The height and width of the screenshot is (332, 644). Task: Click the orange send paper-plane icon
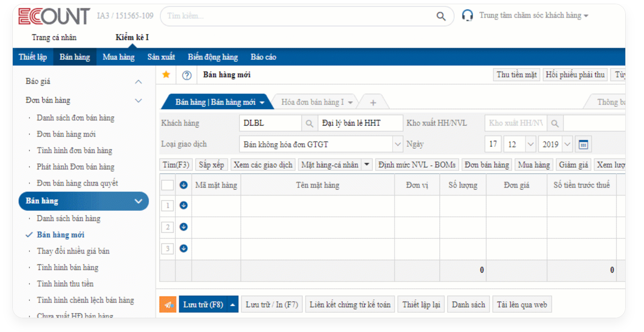point(168,305)
